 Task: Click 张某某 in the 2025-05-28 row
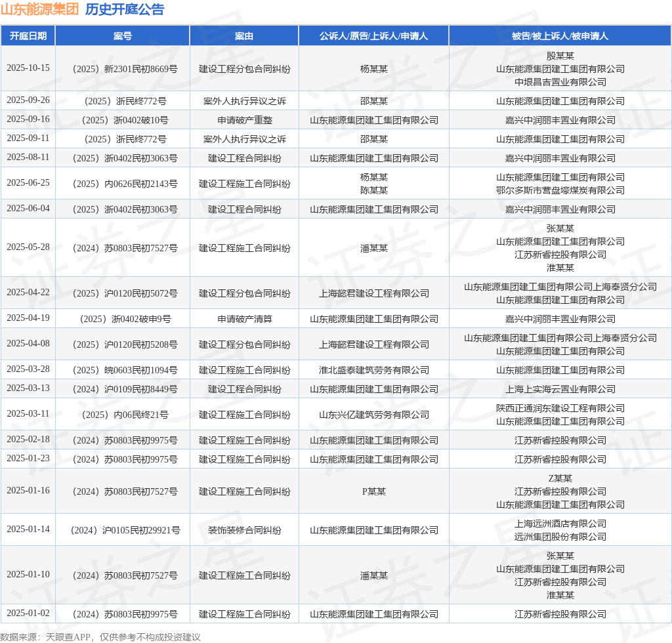[560, 228]
